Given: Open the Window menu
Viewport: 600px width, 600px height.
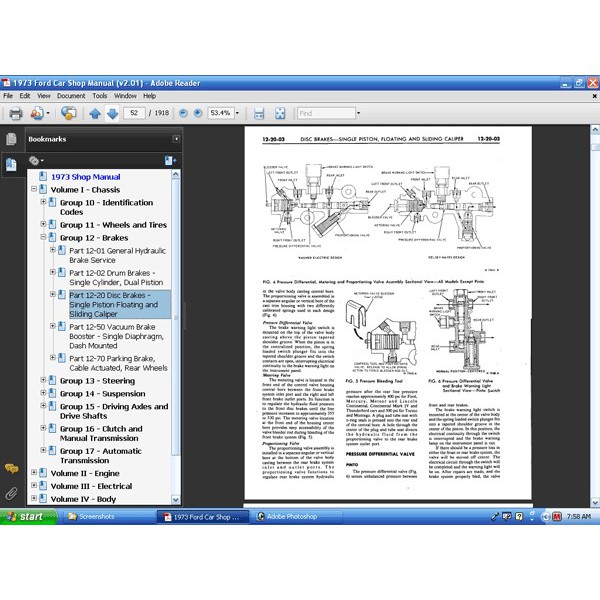Looking at the screenshot, I should [x=125, y=96].
